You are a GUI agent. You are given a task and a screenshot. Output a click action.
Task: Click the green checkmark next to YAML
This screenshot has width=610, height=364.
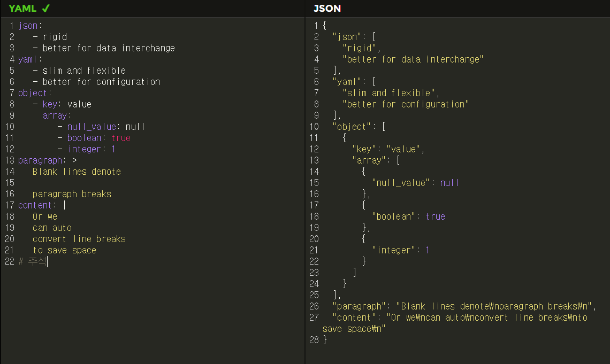click(46, 8)
